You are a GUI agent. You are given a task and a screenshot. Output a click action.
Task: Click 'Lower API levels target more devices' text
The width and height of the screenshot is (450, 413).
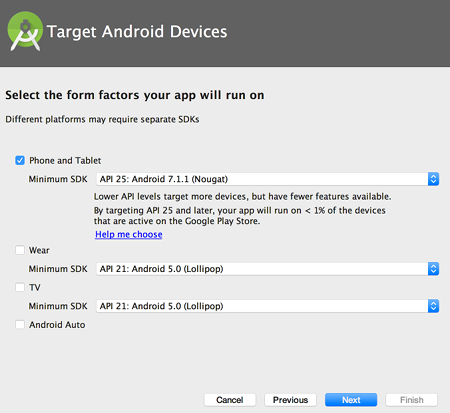click(242, 197)
